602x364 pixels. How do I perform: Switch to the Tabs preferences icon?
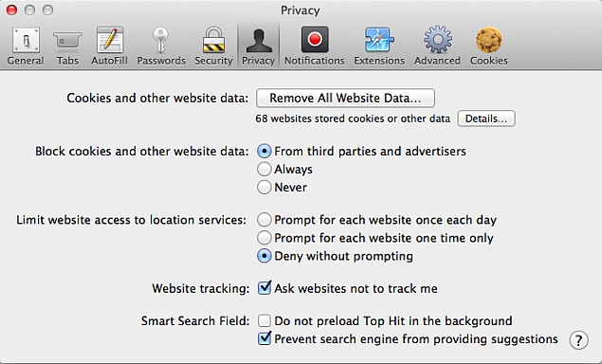tap(67, 46)
